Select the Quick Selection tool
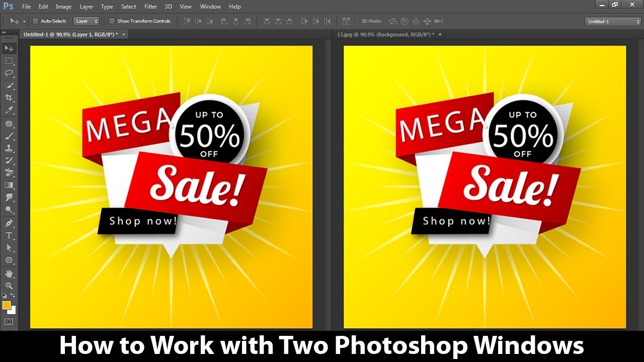This screenshot has width=644, height=362. pyautogui.click(x=9, y=85)
